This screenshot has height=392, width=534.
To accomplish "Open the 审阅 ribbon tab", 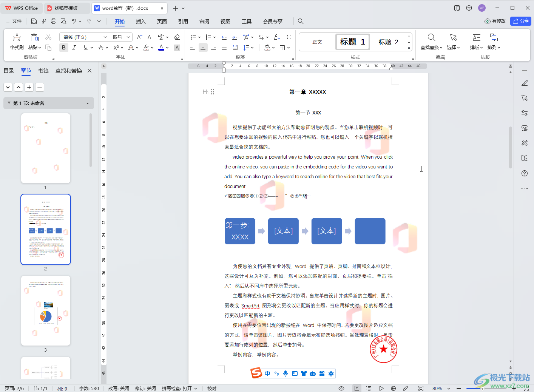I will pos(204,22).
